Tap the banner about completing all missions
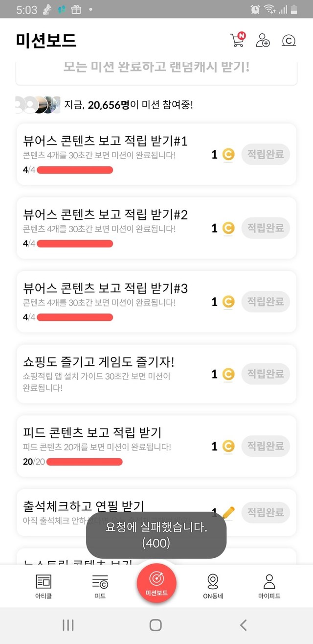This screenshot has width=313, height=644. 156,68
